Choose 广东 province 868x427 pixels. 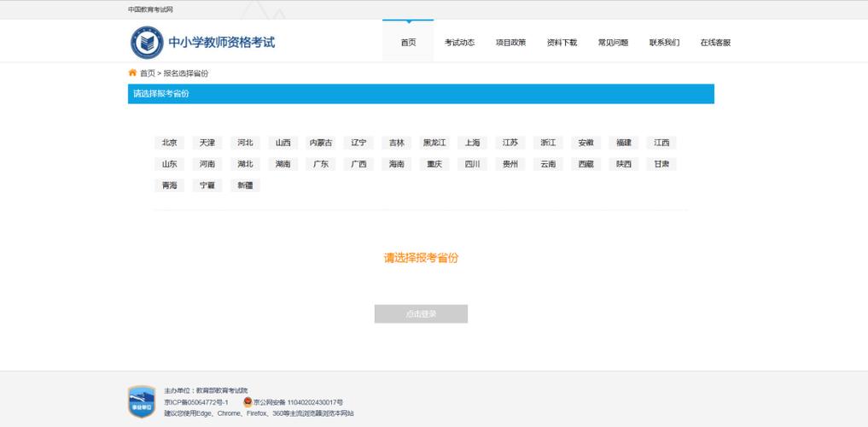(x=321, y=164)
